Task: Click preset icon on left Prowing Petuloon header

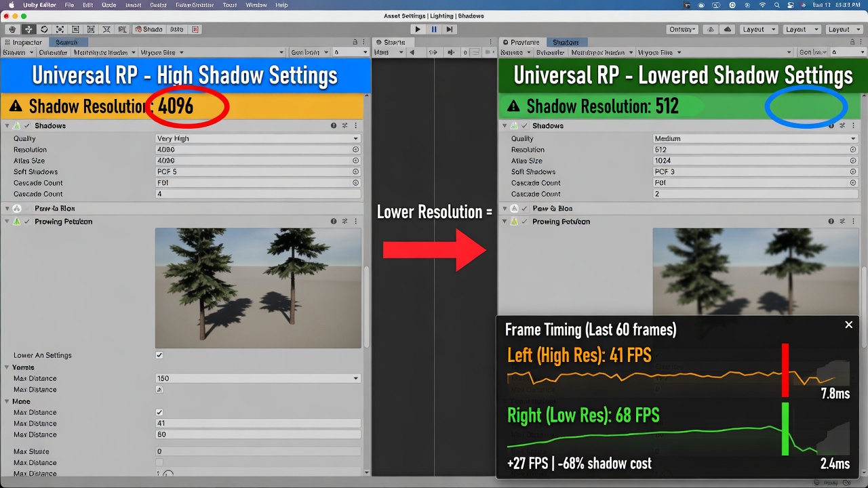Action: [x=344, y=222]
